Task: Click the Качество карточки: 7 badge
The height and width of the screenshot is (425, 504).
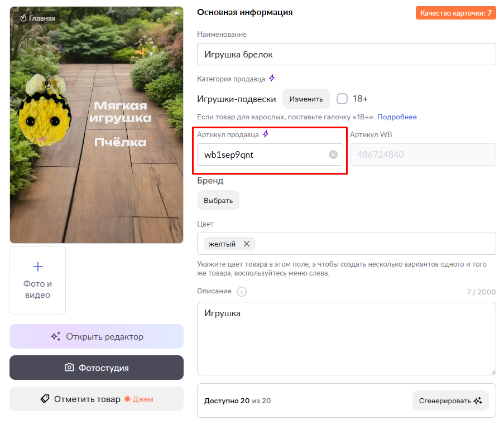Action: 455,13
